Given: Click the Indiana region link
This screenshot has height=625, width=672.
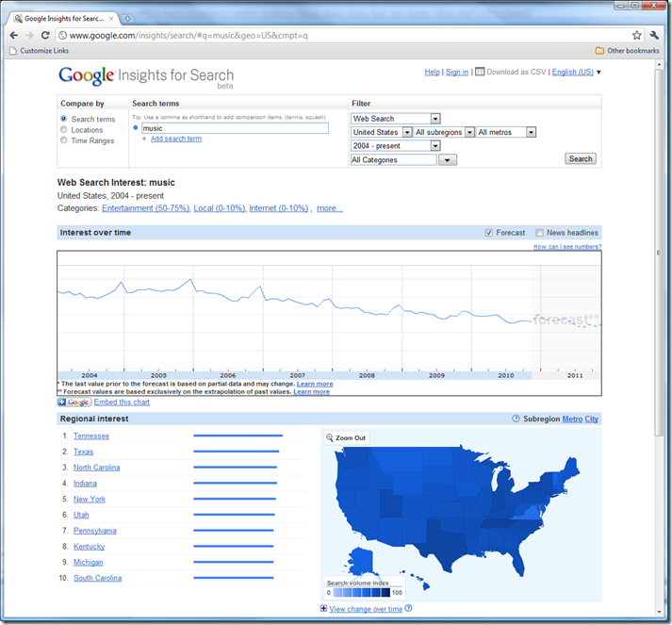Looking at the screenshot, I should click(85, 484).
